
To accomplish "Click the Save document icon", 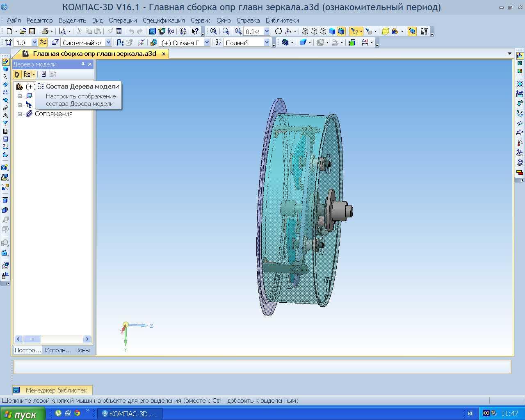I will coord(32,31).
